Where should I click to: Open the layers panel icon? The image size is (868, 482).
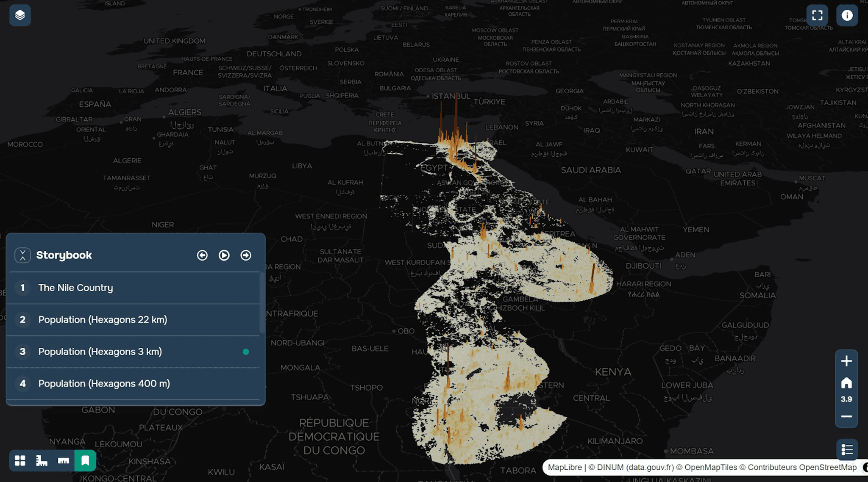[20, 15]
